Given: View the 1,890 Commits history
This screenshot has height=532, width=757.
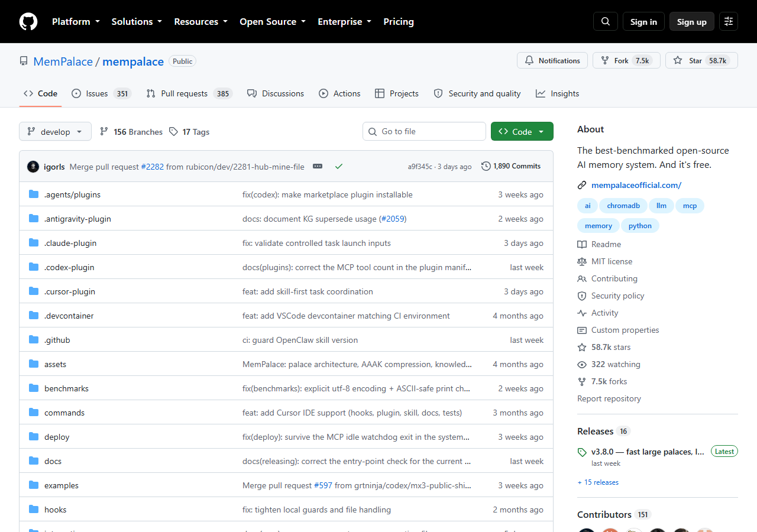Looking at the screenshot, I should (x=511, y=166).
